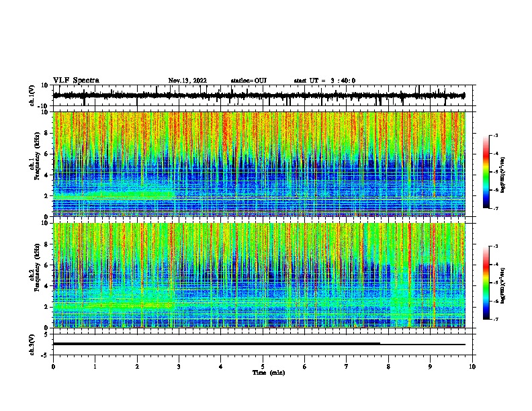Click the "3" tick on the time axis
Image resolution: width=532 pixels, height=411 pixels.
click(x=179, y=367)
